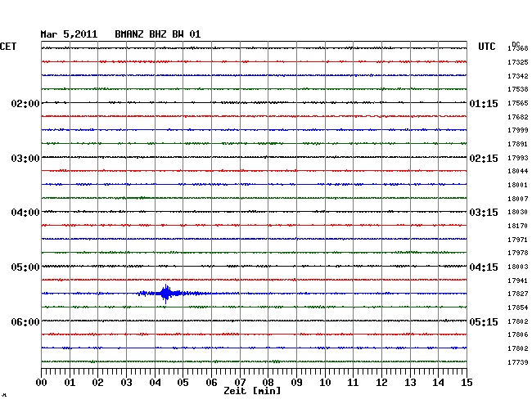This screenshot has height=404, width=532.
Task: Click the DC offset value '17827'
Action: tap(518, 294)
